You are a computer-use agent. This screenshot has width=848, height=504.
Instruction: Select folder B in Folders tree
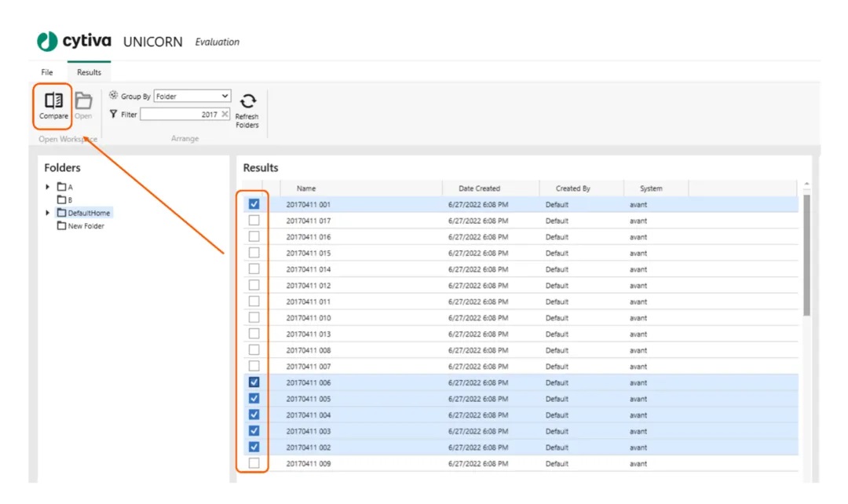pyautogui.click(x=65, y=199)
